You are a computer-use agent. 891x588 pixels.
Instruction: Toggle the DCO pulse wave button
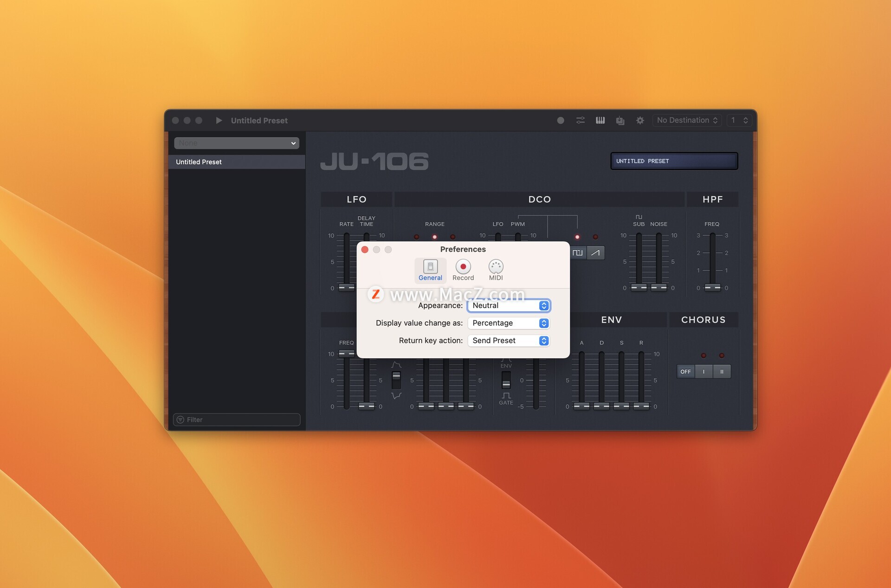click(x=578, y=253)
